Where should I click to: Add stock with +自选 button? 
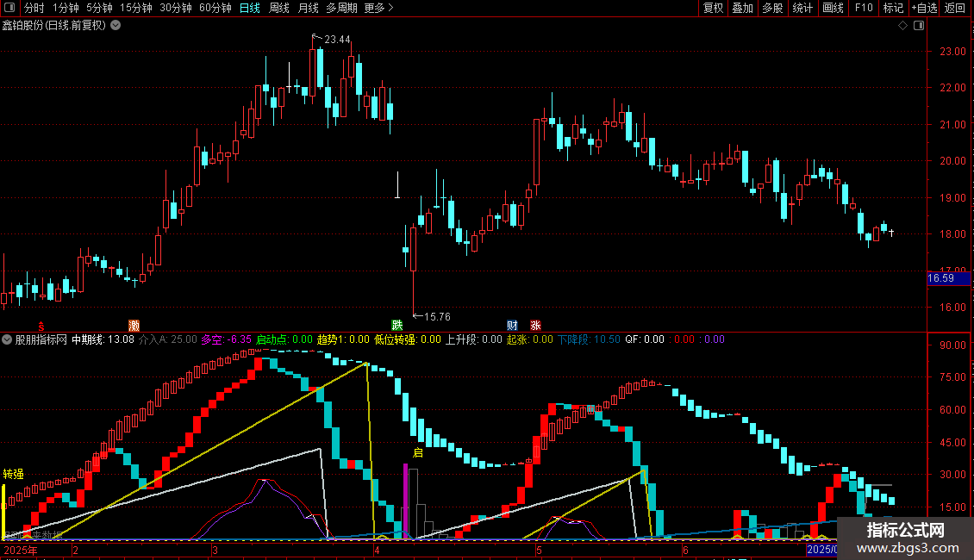coord(924,8)
